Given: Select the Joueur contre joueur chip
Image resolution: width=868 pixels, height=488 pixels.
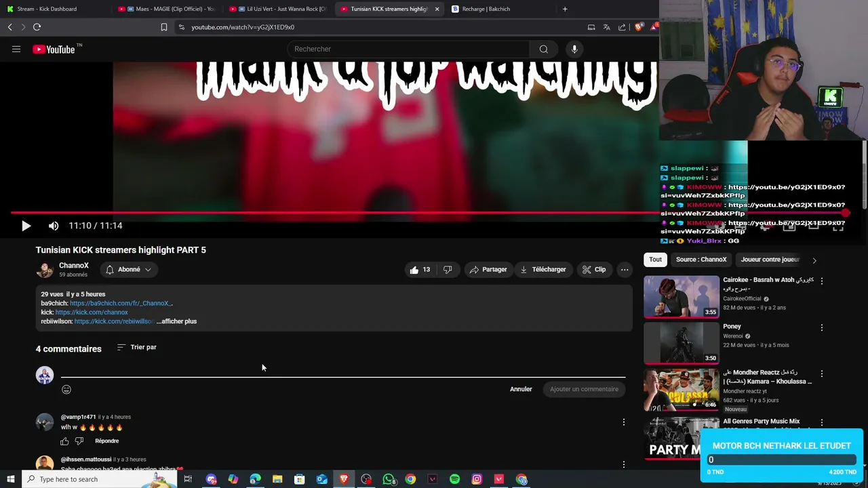Looking at the screenshot, I should (770, 260).
